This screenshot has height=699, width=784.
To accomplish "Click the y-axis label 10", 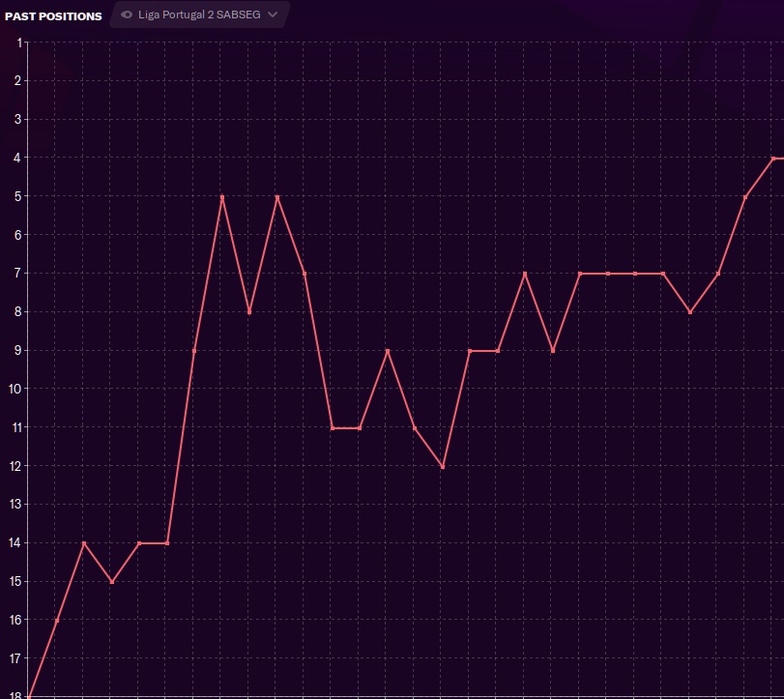I will 15,389.
